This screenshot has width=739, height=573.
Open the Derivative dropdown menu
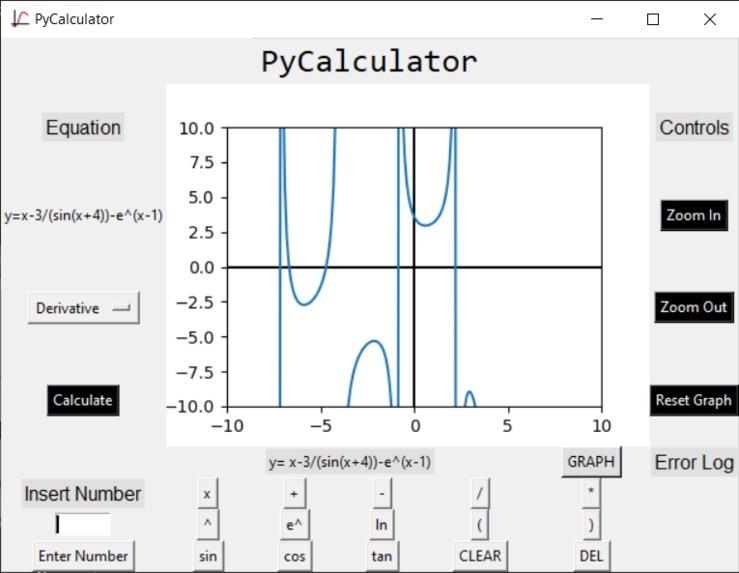(x=83, y=308)
